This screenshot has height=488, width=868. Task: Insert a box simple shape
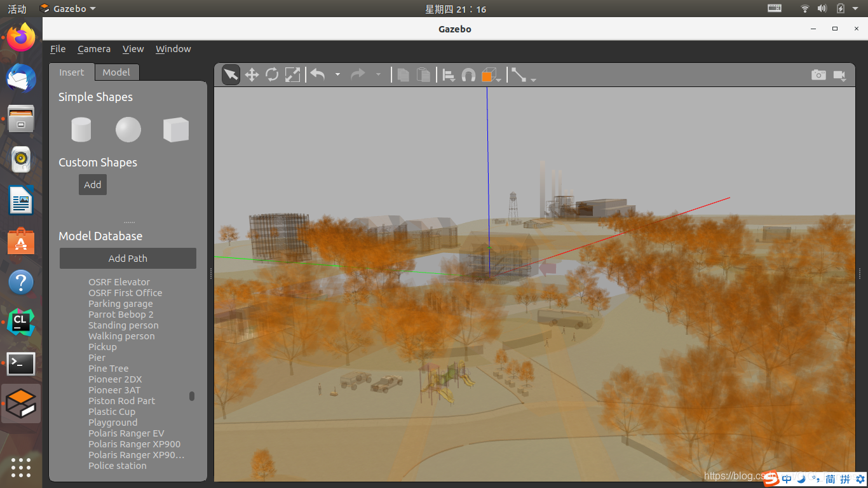pos(176,130)
